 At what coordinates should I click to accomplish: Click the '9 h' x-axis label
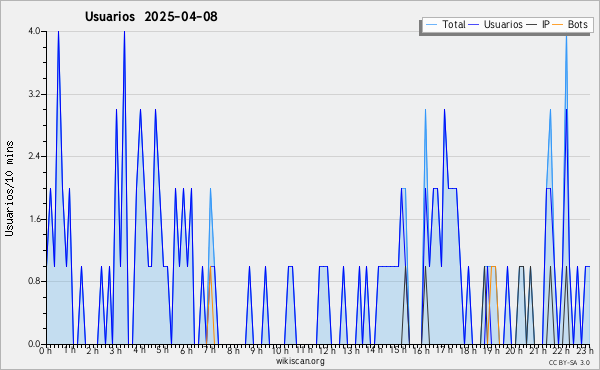[256, 351]
